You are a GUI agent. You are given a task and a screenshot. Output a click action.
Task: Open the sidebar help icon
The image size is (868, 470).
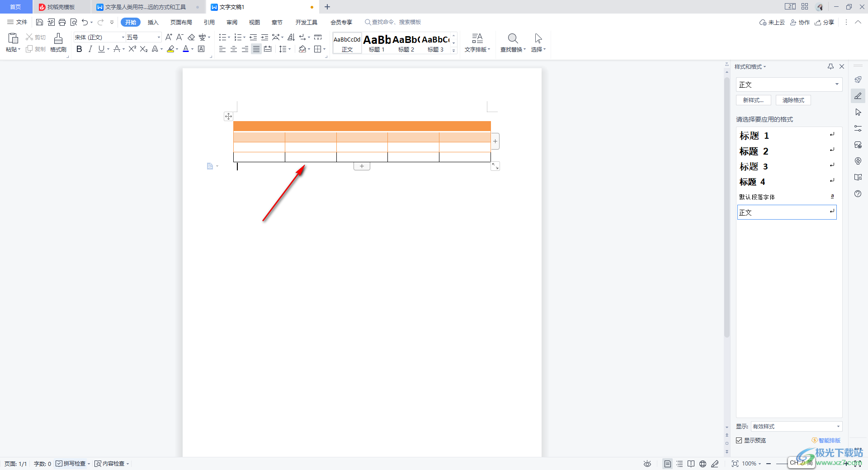pyautogui.click(x=858, y=193)
